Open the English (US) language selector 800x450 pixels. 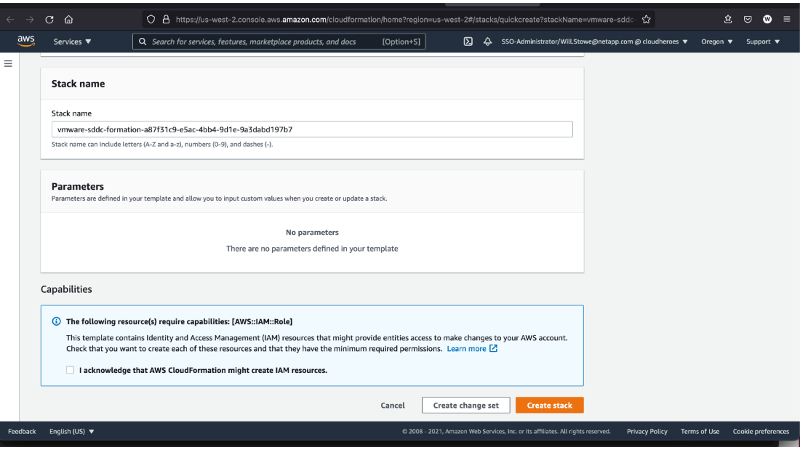click(x=72, y=431)
